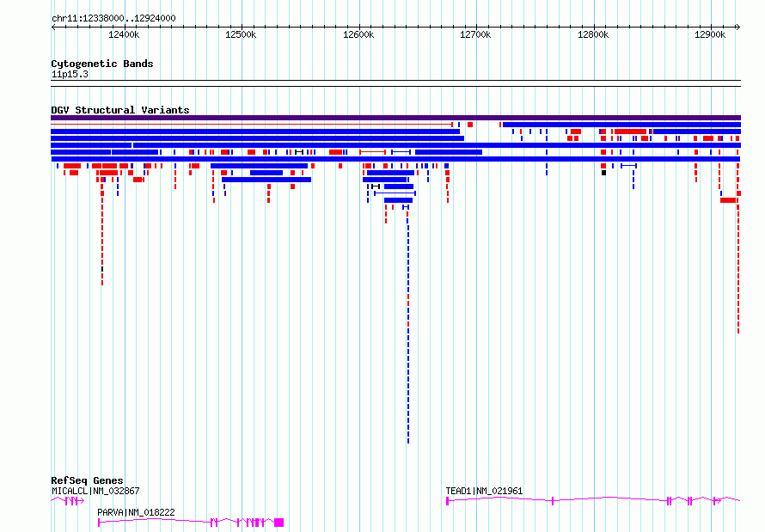765x532 pixels.
Task: Click the 12500k ruler tick label
Action: coord(241,34)
